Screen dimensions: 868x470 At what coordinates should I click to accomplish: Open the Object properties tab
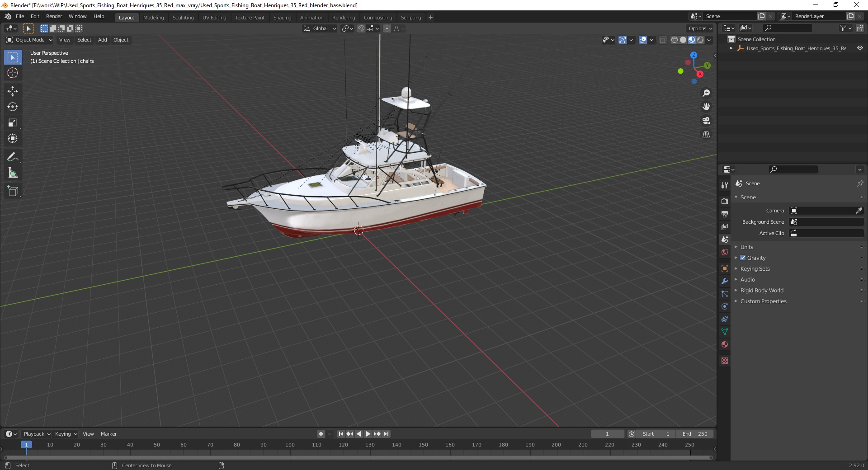[725, 268]
